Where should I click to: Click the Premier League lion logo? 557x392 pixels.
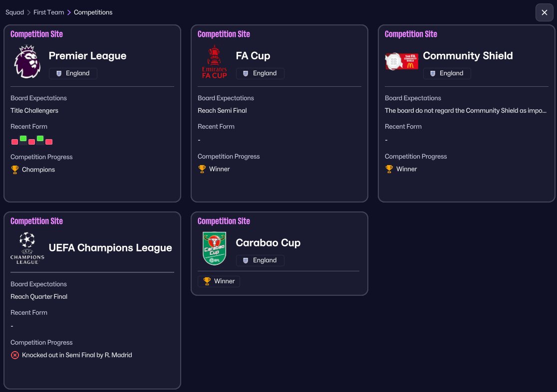[27, 61]
